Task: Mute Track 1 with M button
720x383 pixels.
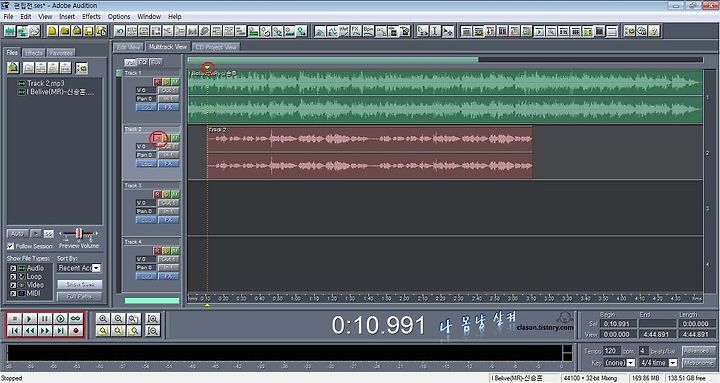Action: pyautogui.click(x=175, y=82)
